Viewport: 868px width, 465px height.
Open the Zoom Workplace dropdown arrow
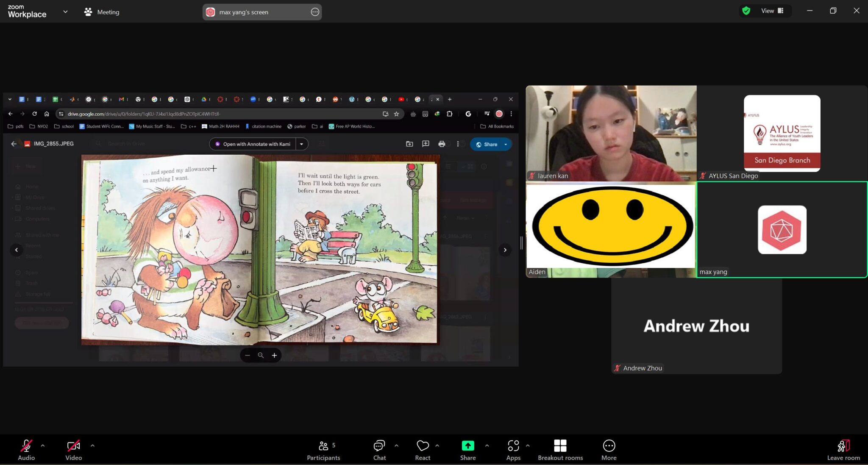pyautogui.click(x=65, y=12)
